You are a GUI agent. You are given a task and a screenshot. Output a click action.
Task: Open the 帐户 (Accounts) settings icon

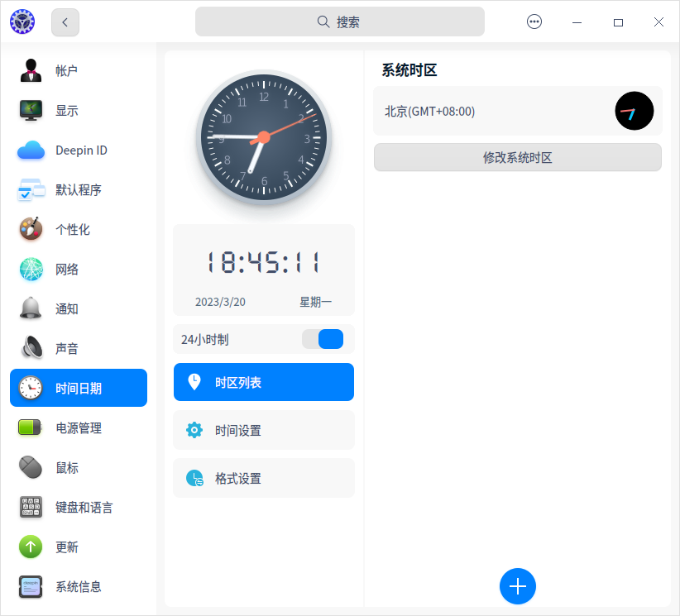point(30,70)
